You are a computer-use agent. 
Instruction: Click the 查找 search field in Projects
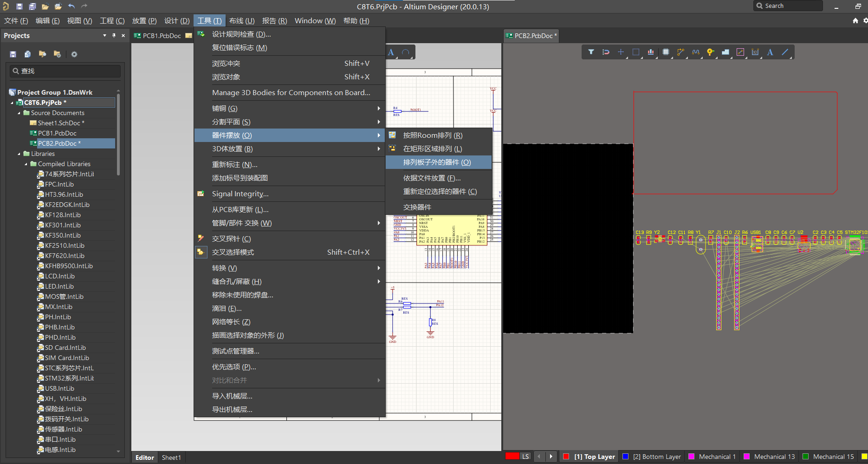pos(65,71)
